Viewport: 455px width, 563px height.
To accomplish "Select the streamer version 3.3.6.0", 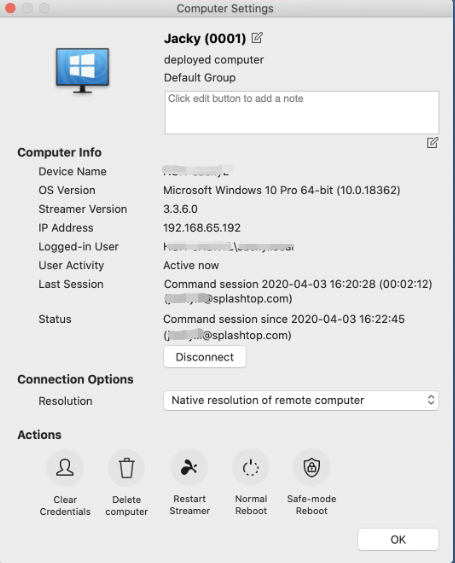I will tap(180, 209).
